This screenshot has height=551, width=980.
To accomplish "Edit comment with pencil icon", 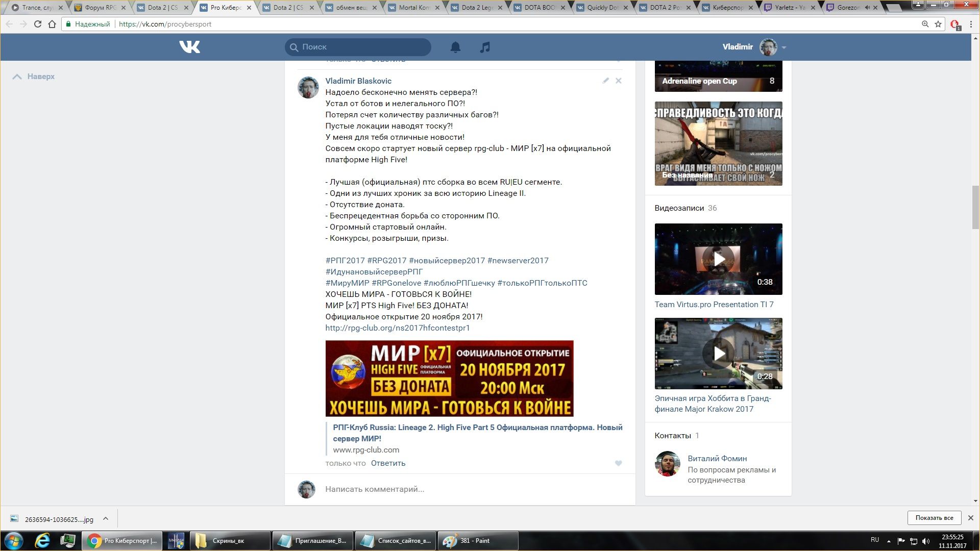I will click(605, 81).
